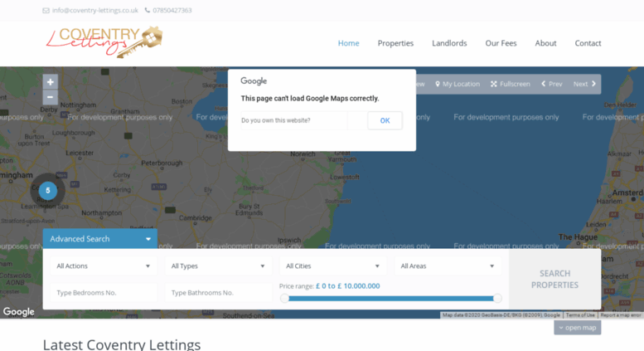Switch map to Fullscreen
This screenshot has height=351, width=644.
(x=511, y=84)
